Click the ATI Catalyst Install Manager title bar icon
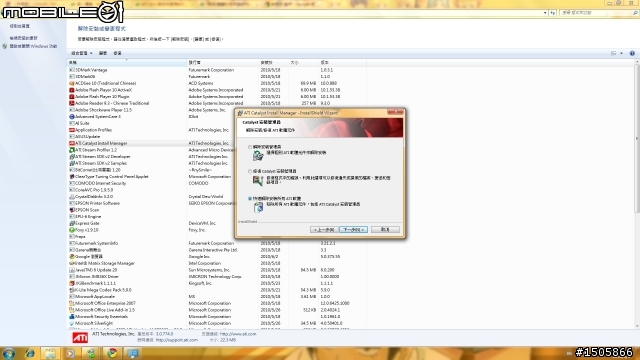 (x=240, y=113)
